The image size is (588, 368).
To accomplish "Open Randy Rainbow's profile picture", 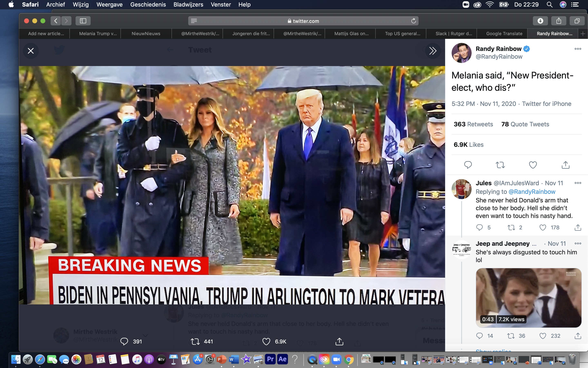I will 461,53.
